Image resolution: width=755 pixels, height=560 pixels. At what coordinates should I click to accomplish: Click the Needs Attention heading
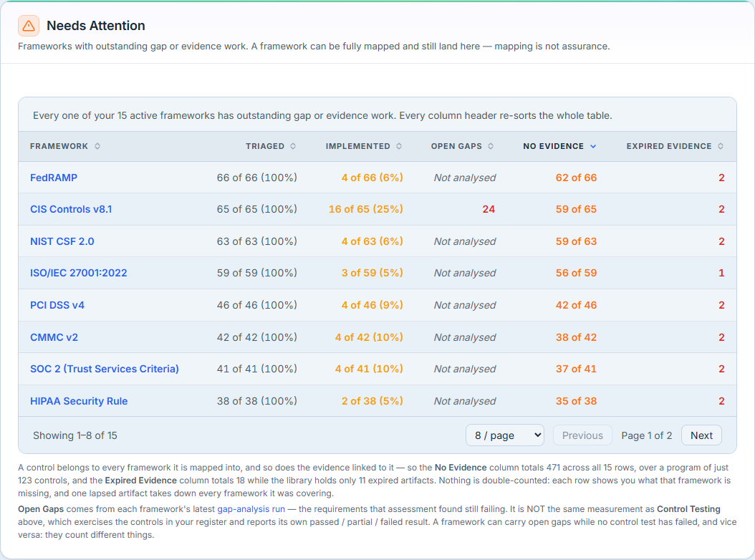click(x=96, y=26)
